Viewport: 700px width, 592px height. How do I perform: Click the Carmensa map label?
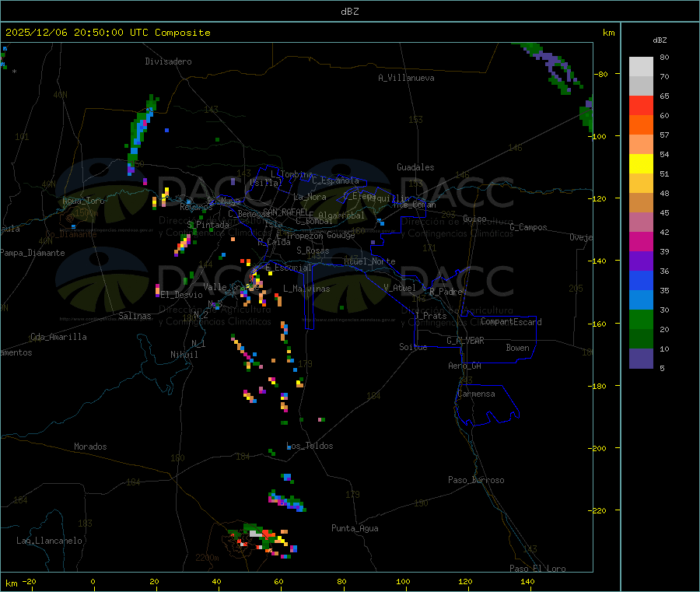(476, 394)
